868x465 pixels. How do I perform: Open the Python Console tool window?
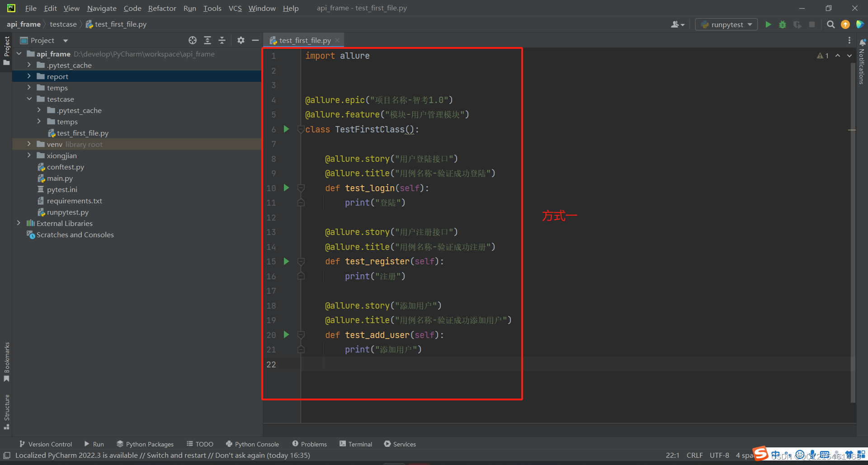pos(252,444)
